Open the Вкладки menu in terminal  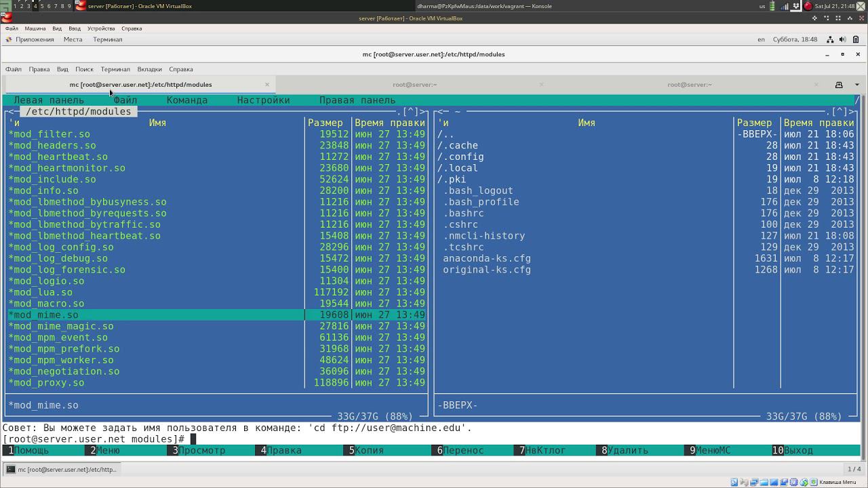click(x=149, y=69)
